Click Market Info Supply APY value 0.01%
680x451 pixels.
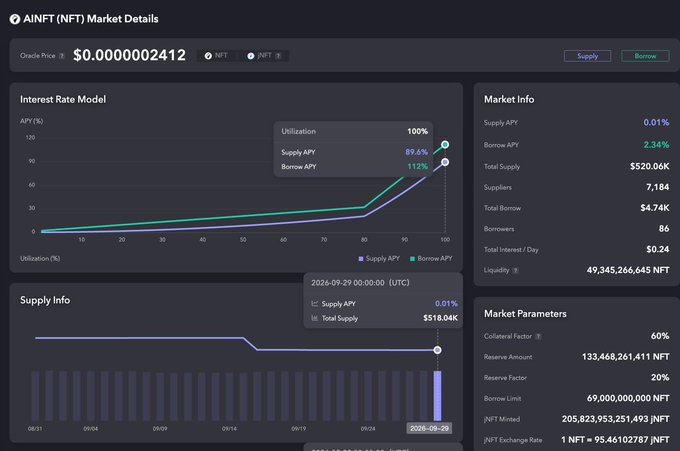[x=656, y=123]
